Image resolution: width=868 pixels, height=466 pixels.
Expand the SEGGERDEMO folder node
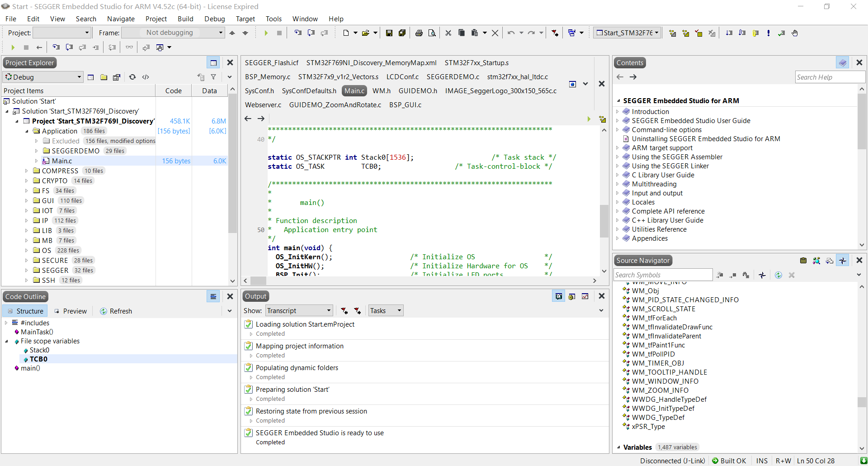pos(37,151)
